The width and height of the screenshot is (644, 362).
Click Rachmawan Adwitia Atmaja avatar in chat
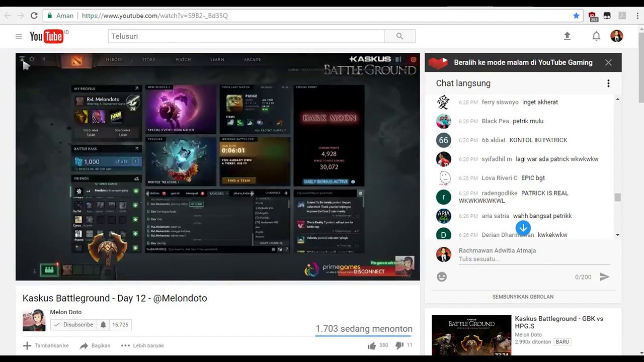tap(443, 254)
